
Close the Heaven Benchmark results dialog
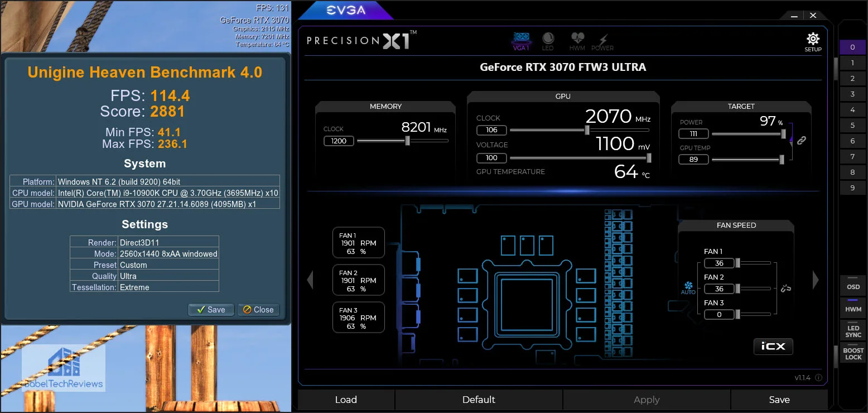point(258,310)
